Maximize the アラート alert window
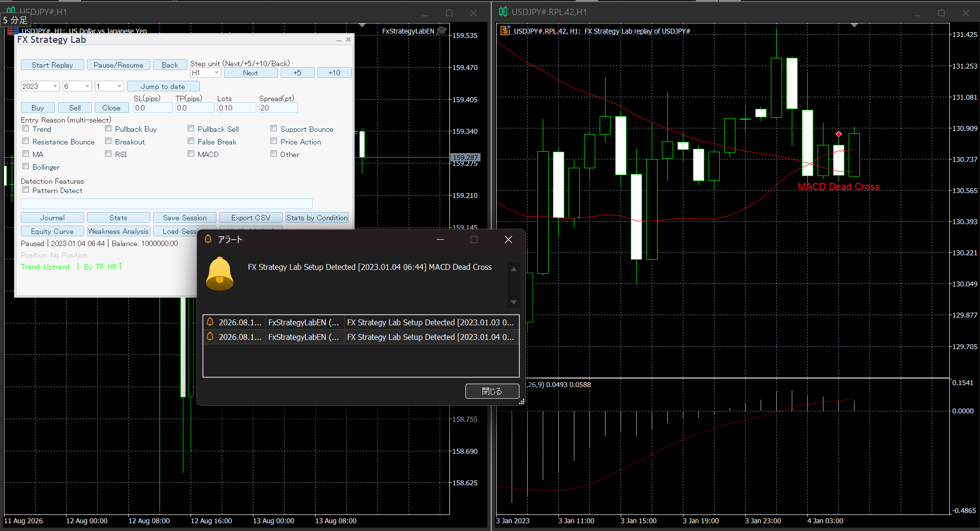The width and height of the screenshot is (980, 531). point(474,239)
